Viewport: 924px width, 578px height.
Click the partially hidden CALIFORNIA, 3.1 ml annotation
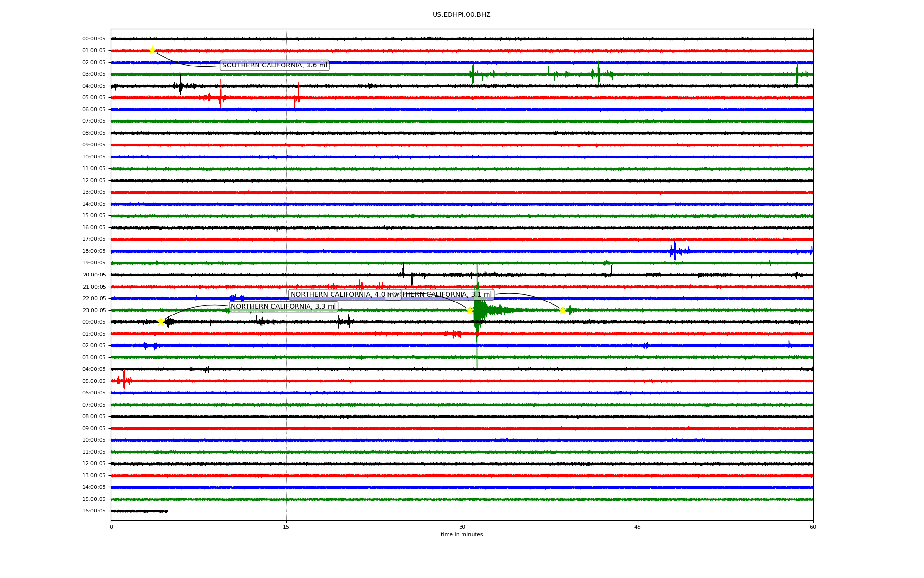448,295
